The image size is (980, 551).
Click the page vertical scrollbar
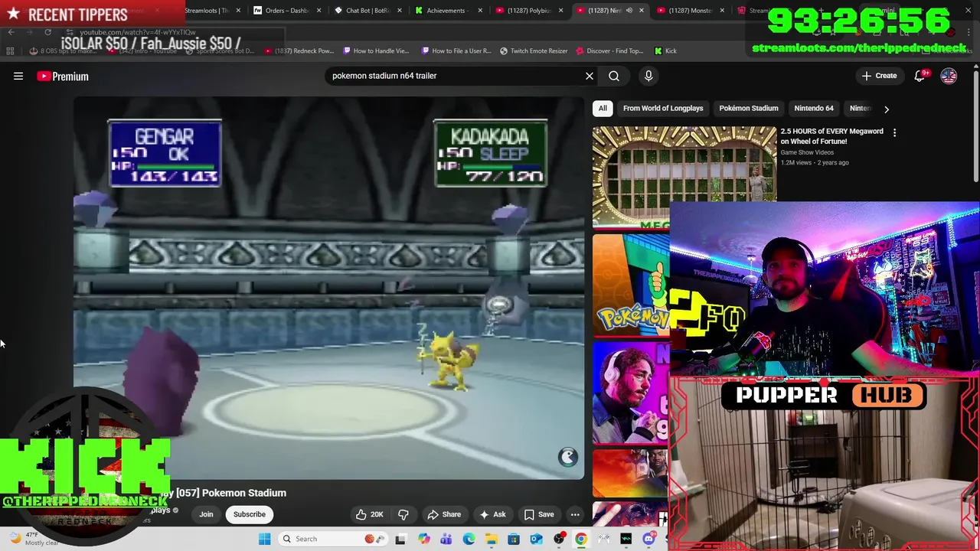click(975, 126)
